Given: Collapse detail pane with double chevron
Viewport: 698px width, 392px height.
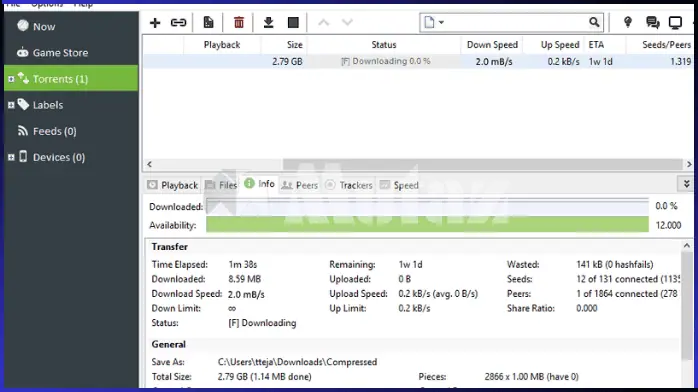Looking at the screenshot, I should pos(686,184).
